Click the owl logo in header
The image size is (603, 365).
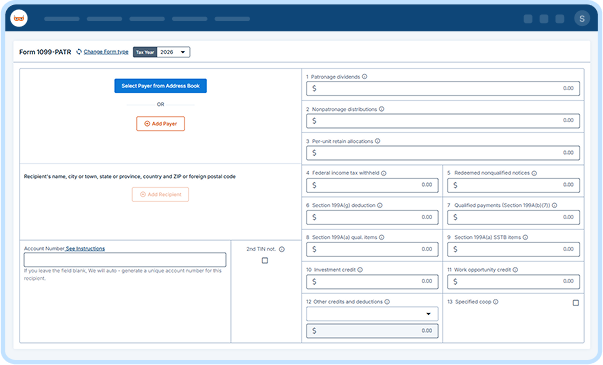point(19,18)
